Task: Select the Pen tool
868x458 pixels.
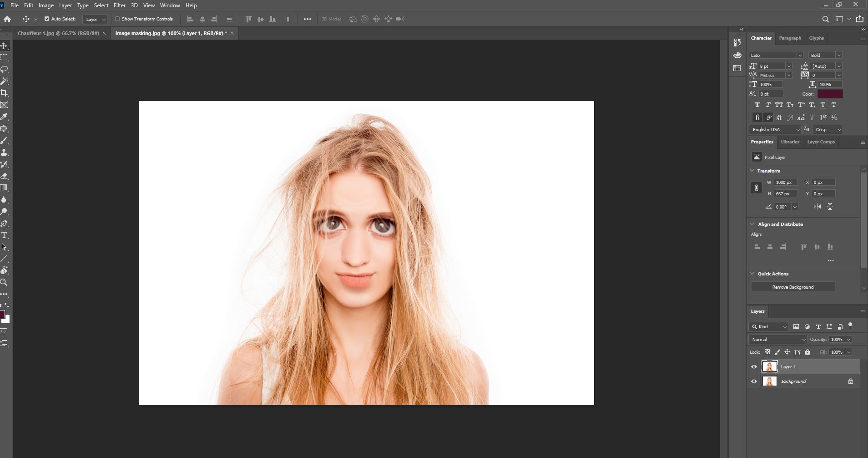Action: pyautogui.click(x=4, y=224)
